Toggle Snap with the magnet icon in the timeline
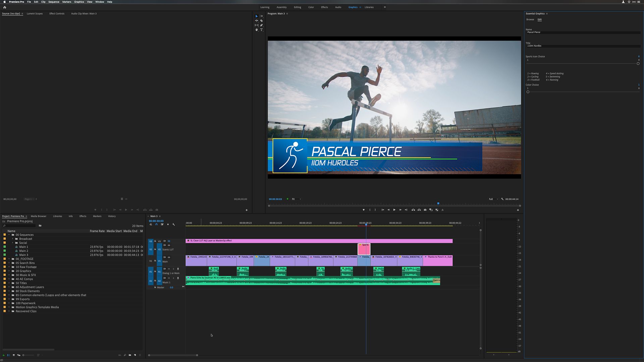Image resolution: width=644 pixels, height=362 pixels. point(156,225)
